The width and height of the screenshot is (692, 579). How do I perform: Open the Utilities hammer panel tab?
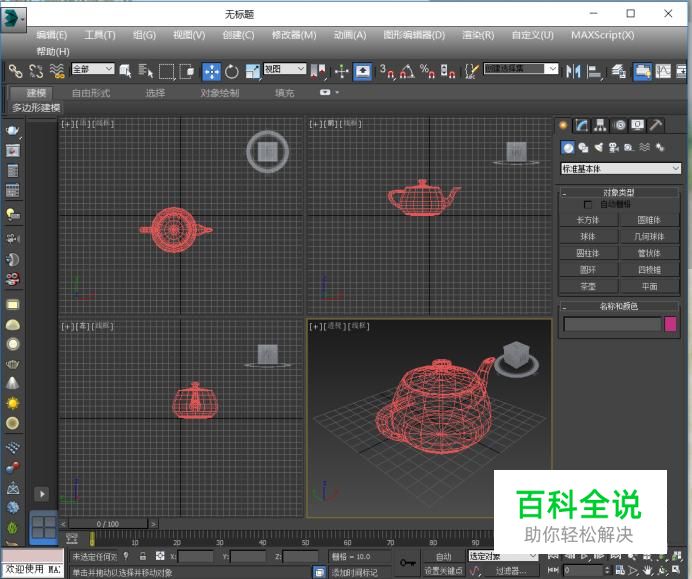[x=656, y=126]
